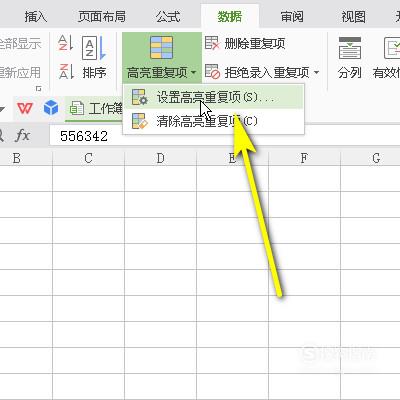Click the red WPS logo icon
The height and width of the screenshot is (400, 400).
tap(25, 108)
